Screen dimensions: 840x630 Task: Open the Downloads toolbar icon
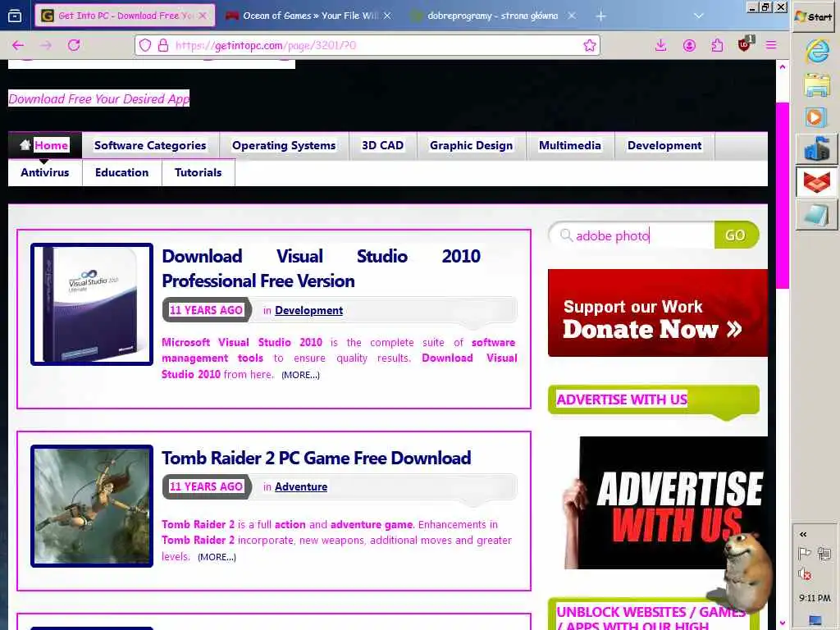pos(660,46)
